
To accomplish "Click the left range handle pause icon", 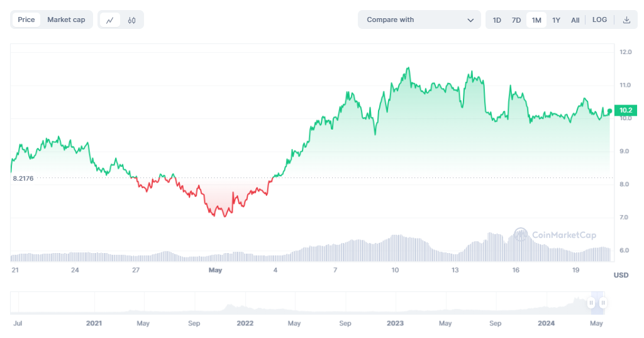I will [591, 303].
